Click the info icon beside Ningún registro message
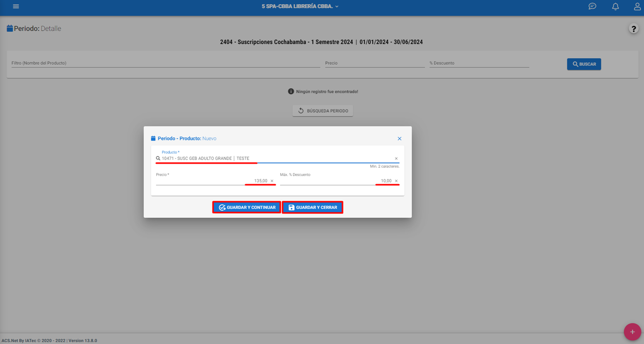The width and height of the screenshot is (644, 344). click(x=291, y=91)
